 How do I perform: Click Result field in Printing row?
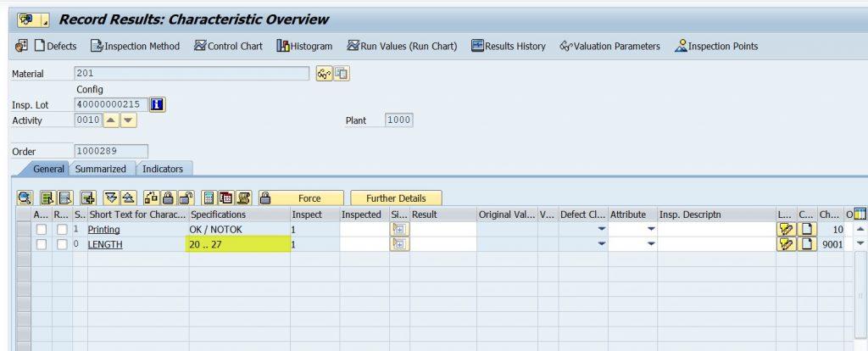tap(443, 229)
